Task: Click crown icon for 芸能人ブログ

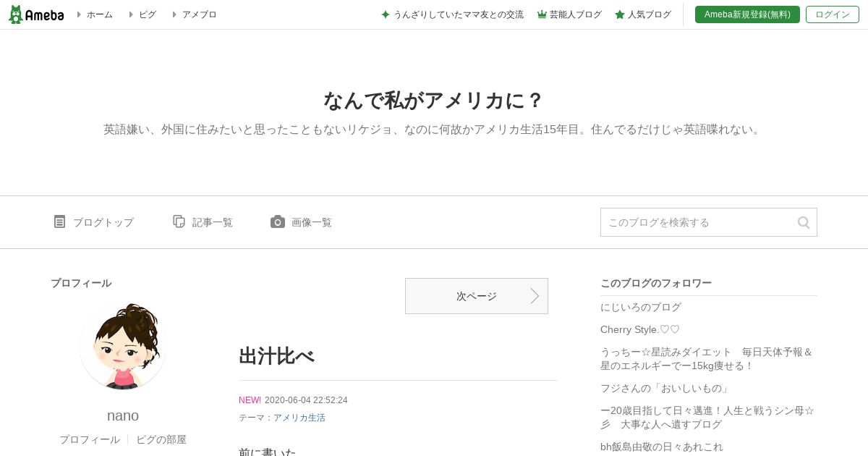Action: pyautogui.click(x=542, y=14)
